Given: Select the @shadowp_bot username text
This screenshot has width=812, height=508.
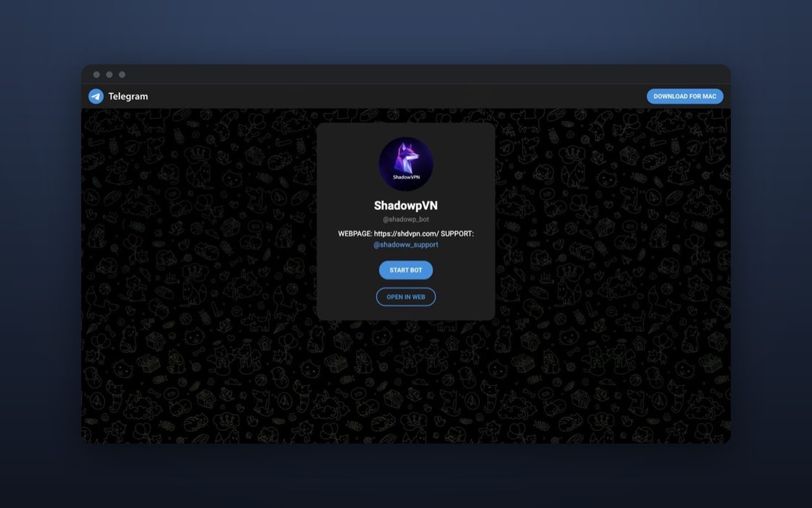Looking at the screenshot, I should click(x=406, y=219).
